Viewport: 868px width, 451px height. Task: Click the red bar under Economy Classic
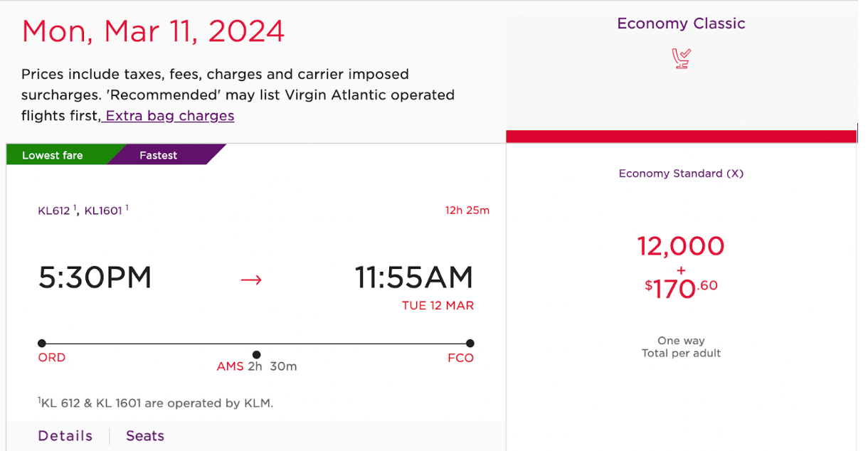(x=681, y=137)
